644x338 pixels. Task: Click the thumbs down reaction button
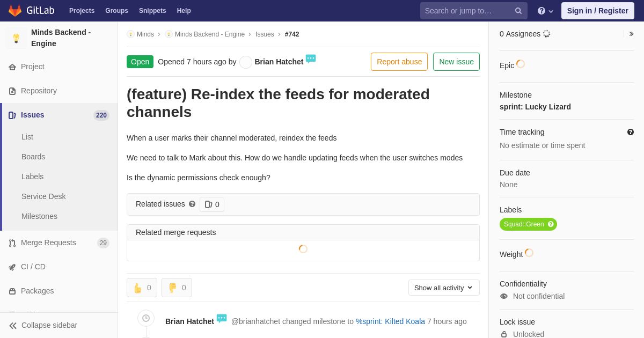click(x=177, y=288)
